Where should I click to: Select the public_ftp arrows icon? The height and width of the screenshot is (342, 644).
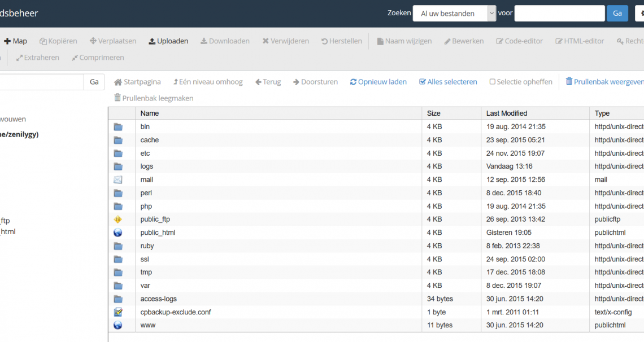118,220
